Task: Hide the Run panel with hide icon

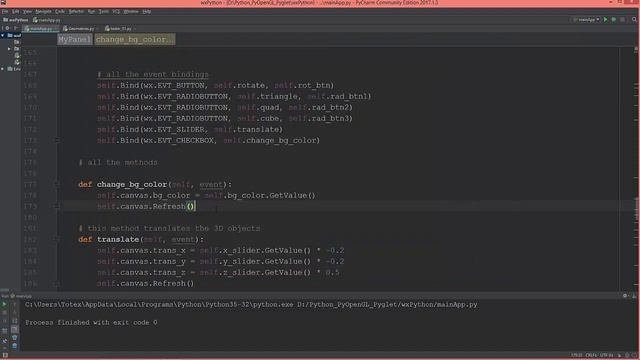Action: click(x=634, y=296)
